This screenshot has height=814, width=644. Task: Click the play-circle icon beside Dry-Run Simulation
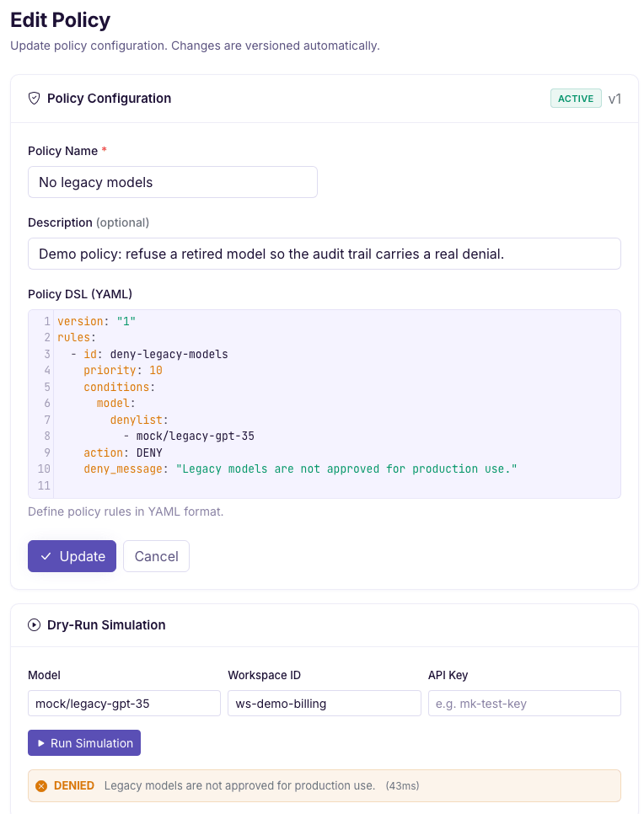click(x=35, y=624)
